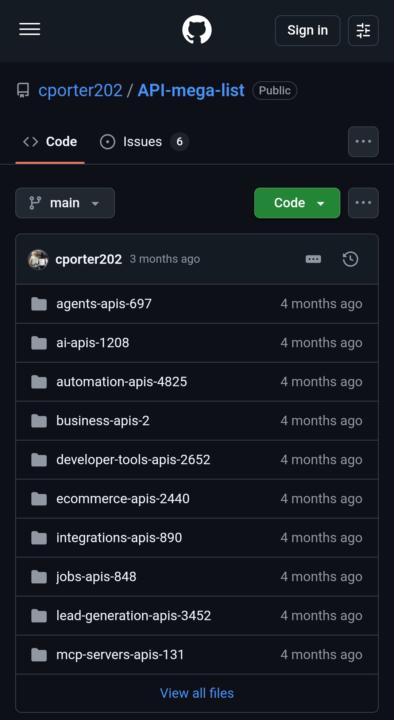
Task: Click the GitHub Octocat logo
Action: click(x=197, y=30)
